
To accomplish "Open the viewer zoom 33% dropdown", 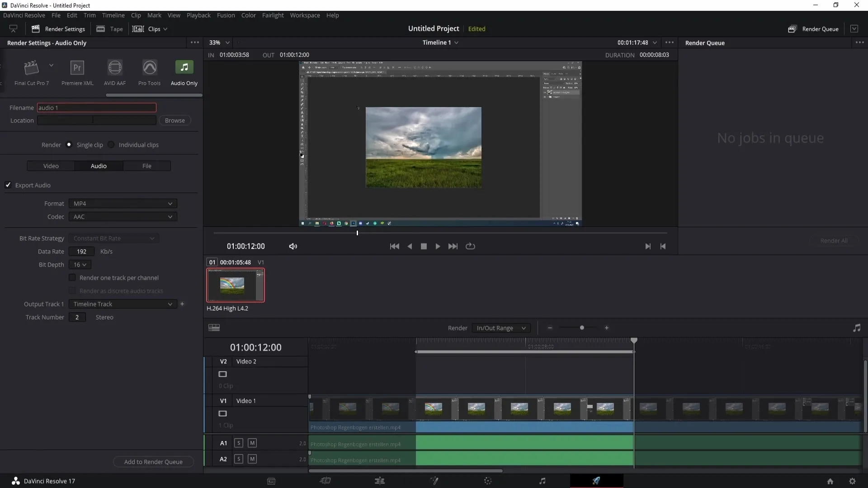I will 219,42.
